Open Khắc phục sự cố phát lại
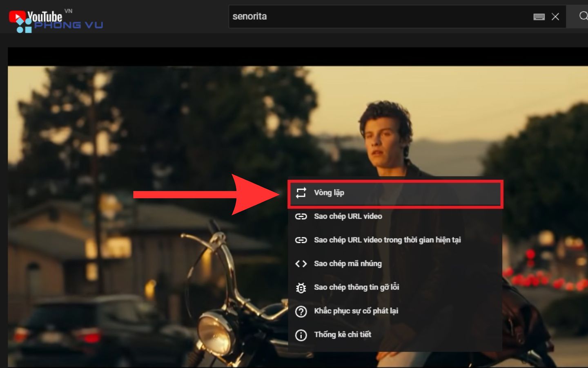588x368 pixels. click(356, 311)
